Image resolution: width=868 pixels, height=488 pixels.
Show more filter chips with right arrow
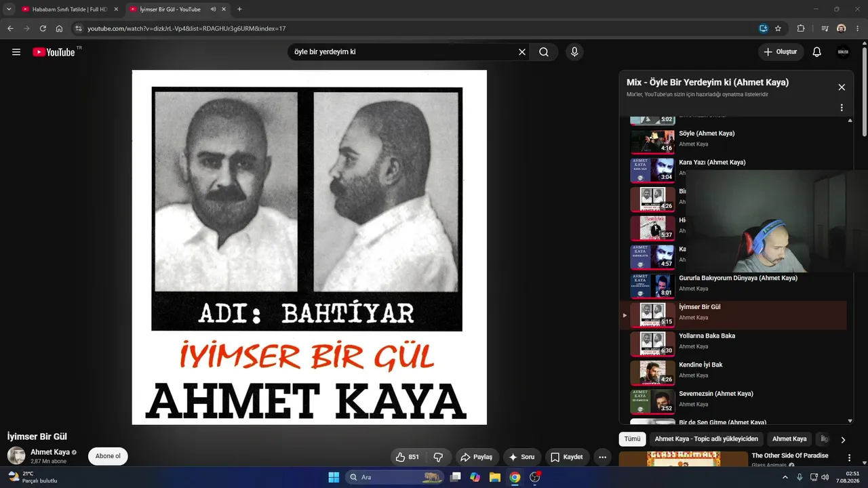point(843,439)
